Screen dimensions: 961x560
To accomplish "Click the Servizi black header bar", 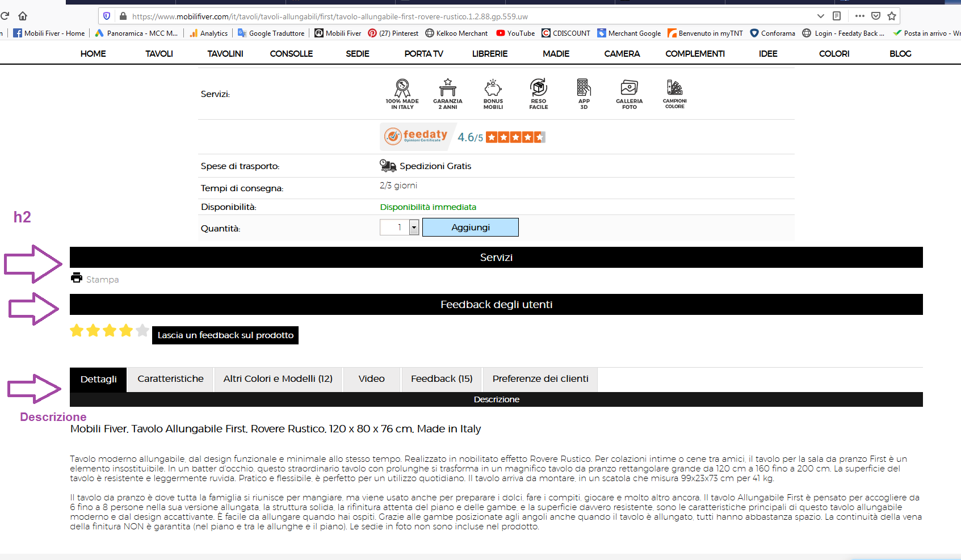I will click(x=496, y=258).
